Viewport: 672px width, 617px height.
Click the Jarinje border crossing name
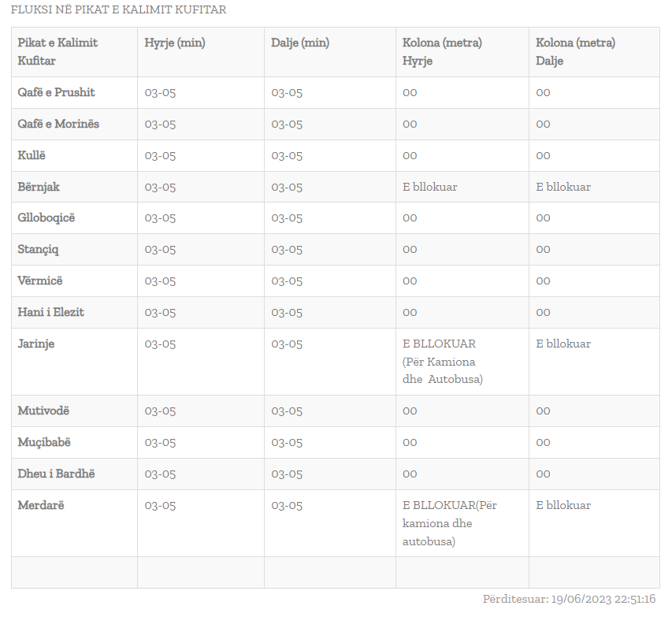[36, 344]
